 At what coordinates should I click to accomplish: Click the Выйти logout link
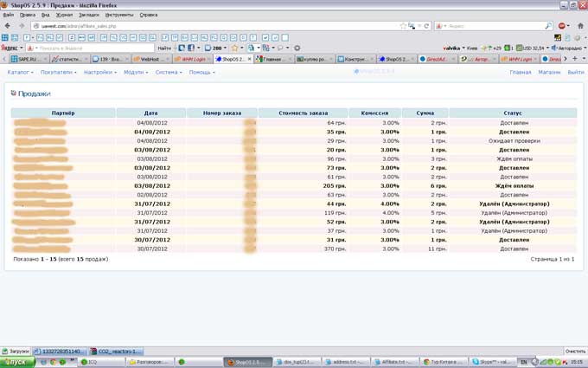pos(575,72)
